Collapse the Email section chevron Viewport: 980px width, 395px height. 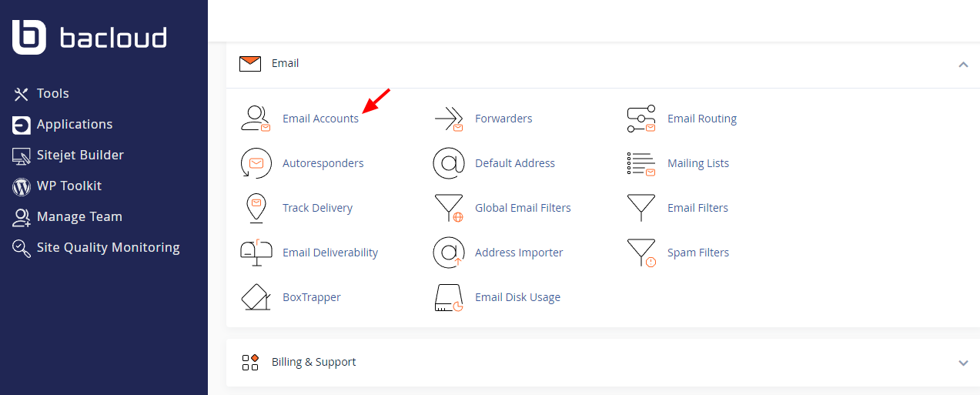(x=963, y=64)
